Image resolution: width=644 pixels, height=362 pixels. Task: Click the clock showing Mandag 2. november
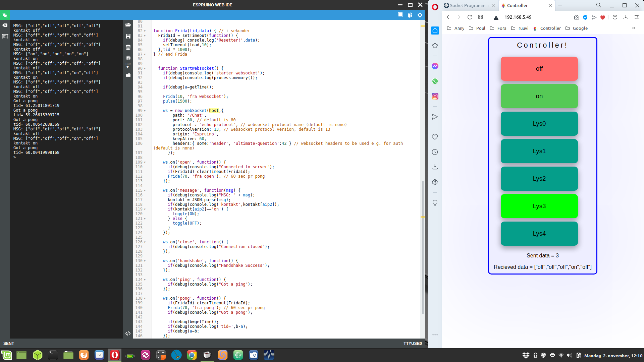613,356
